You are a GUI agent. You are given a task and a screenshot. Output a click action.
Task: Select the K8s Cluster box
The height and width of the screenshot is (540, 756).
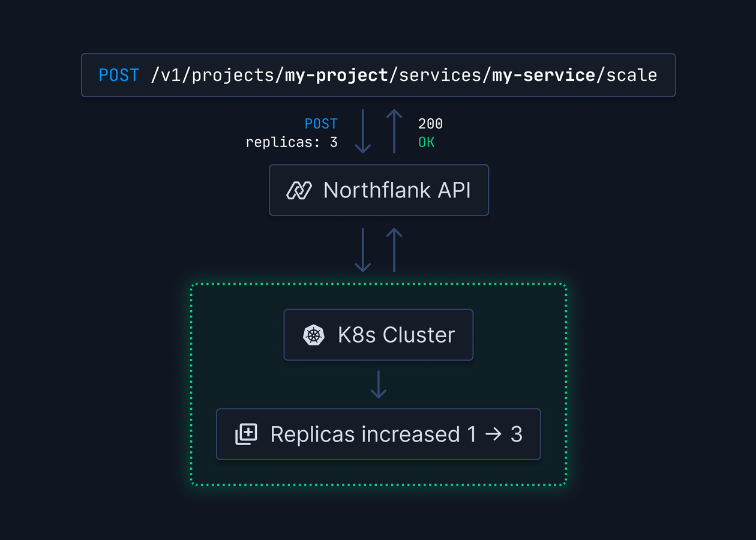pos(379,335)
